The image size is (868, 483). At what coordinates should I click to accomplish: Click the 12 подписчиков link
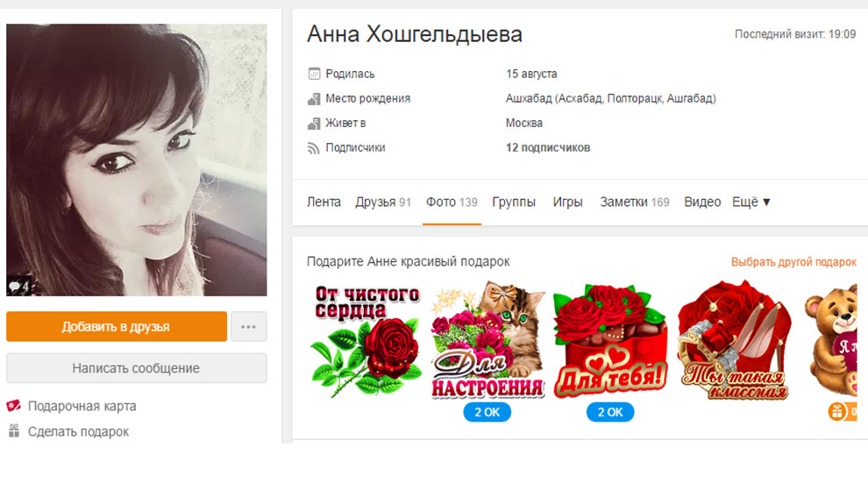point(547,148)
